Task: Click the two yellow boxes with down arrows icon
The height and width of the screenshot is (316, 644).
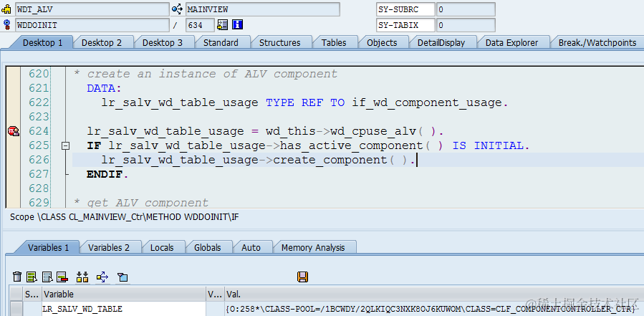Action: pos(82,277)
